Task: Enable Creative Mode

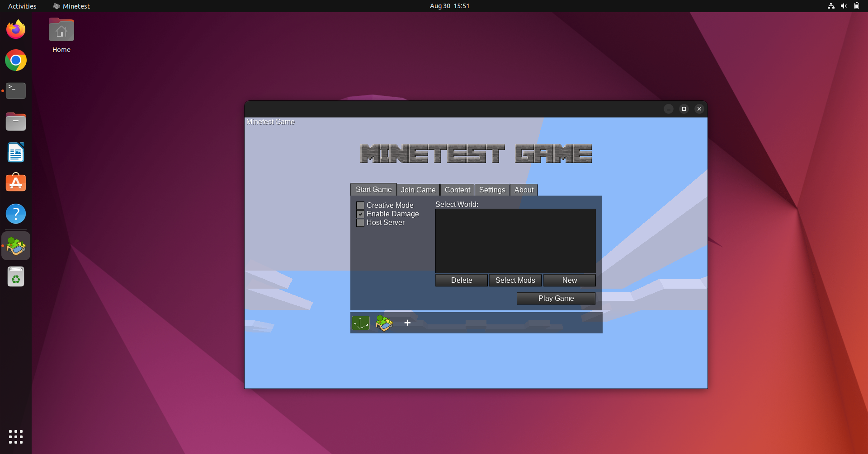Action: 360,205
